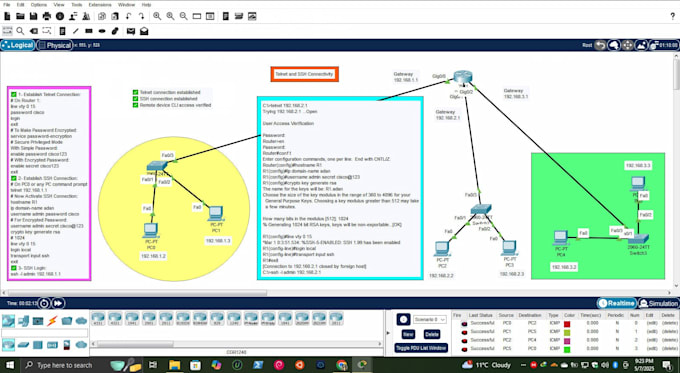Screen dimensions: 680x373
Task: Click Switch3 in the green area
Action: pyautogui.click(x=638, y=239)
